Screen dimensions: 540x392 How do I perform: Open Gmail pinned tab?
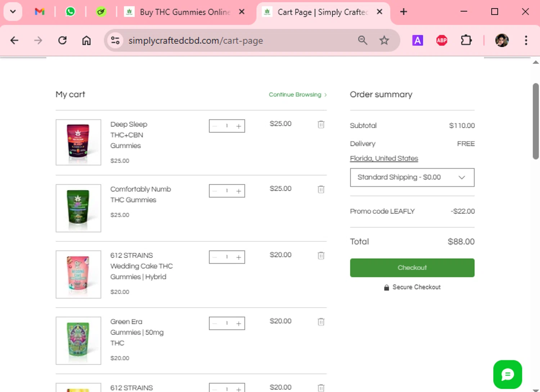point(40,12)
